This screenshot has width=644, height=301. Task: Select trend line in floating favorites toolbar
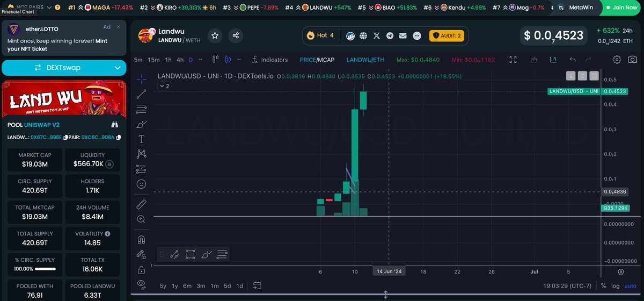(174, 255)
